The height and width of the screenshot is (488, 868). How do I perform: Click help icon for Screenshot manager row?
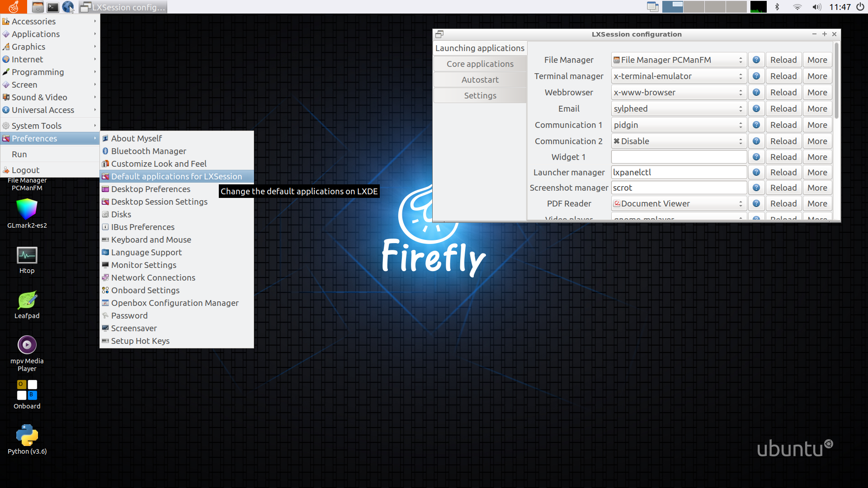pos(756,188)
